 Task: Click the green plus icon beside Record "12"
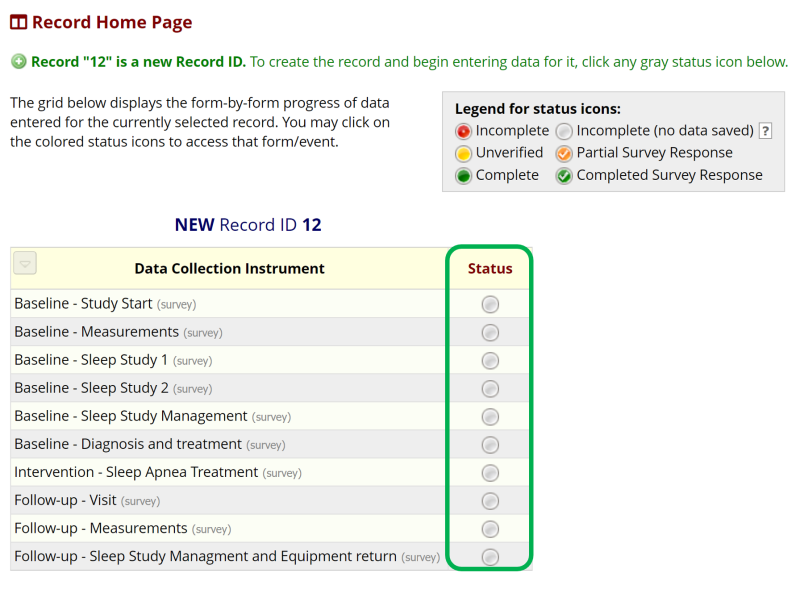pos(17,61)
